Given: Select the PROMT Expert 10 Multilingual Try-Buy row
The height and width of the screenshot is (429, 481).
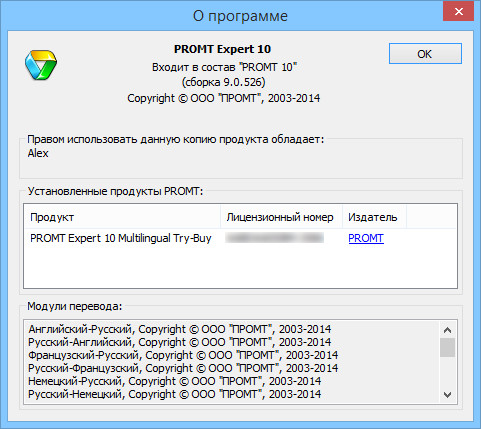Looking at the screenshot, I should point(240,238).
